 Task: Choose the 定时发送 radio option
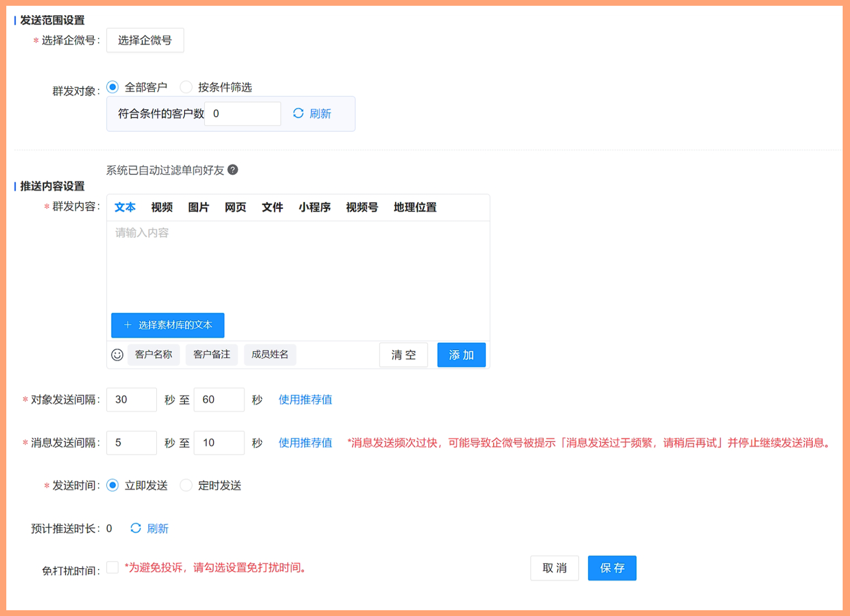click(186, 485)
